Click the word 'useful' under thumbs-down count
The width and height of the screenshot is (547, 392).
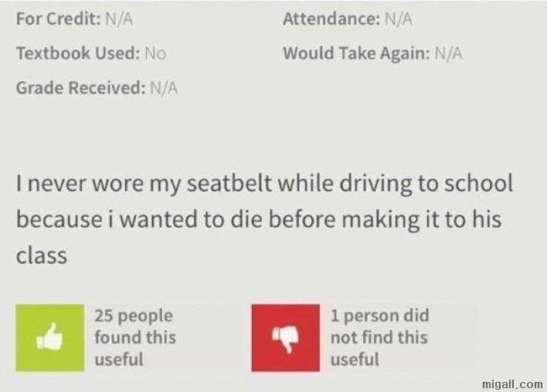355,360
